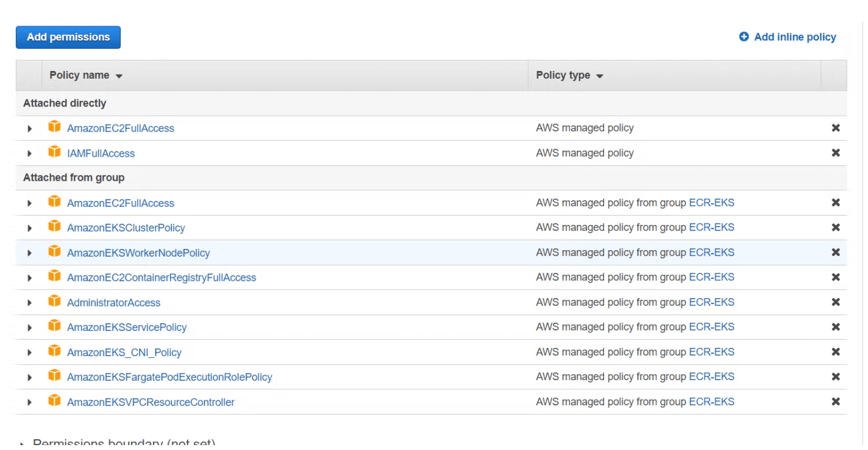This screenshot has height=450, width=868.
Task: Remove the AmazonEKSVPCResourceController via X icon
Action: (x=836, y=402)
